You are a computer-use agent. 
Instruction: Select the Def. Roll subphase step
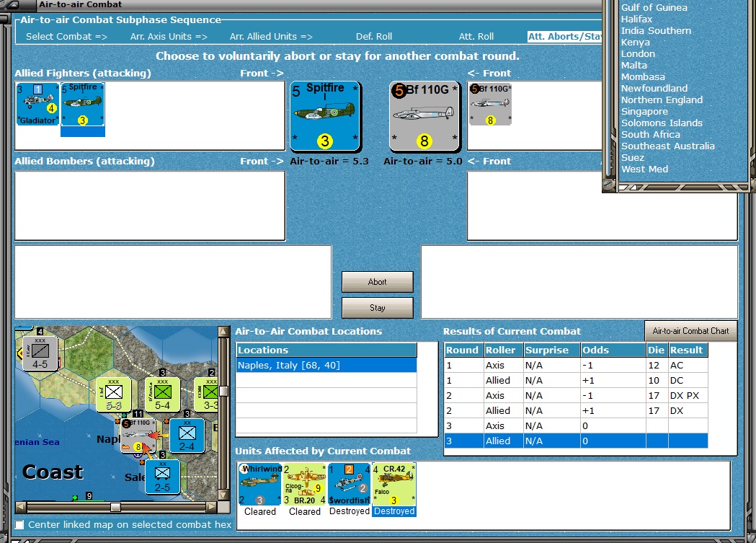(373, 37)
